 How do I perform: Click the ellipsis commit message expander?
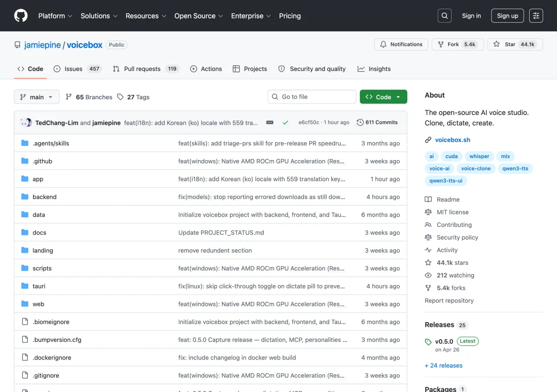click(269, 122)
